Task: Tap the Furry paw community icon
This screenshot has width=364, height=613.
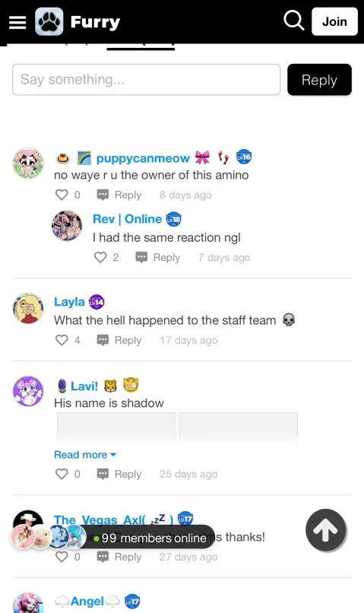Action: [49, 21]
